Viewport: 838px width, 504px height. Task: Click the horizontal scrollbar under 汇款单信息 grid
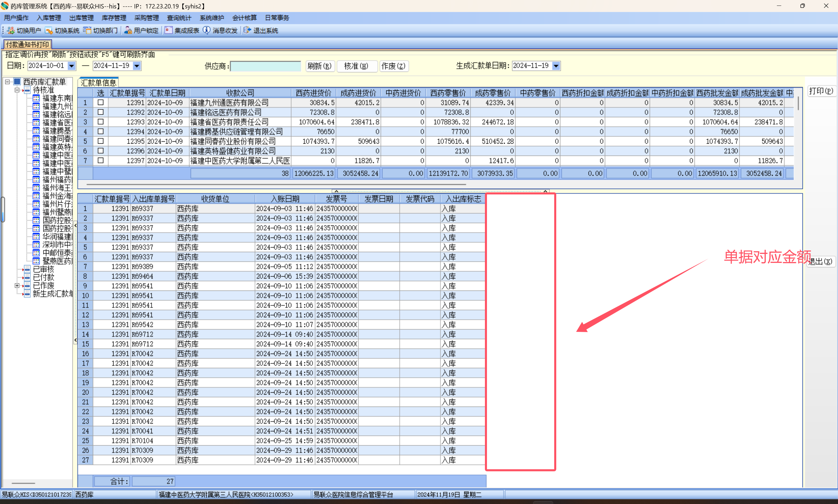[x=276, y=184]
